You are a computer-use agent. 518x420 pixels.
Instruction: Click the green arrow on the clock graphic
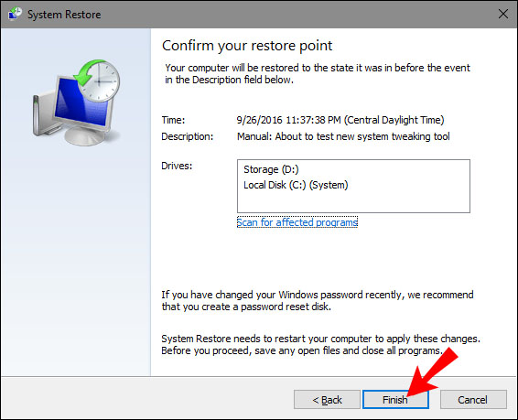pyautogui.click(x=88, y=71)
